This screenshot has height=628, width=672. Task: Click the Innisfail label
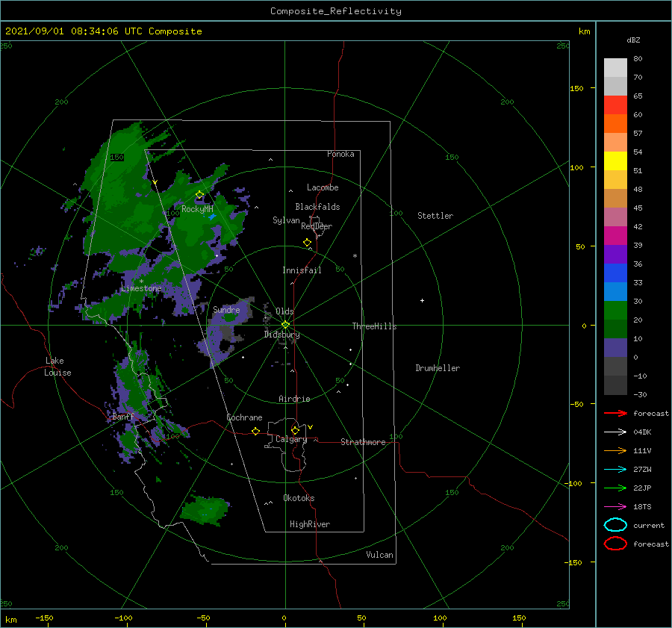(302, 270)
